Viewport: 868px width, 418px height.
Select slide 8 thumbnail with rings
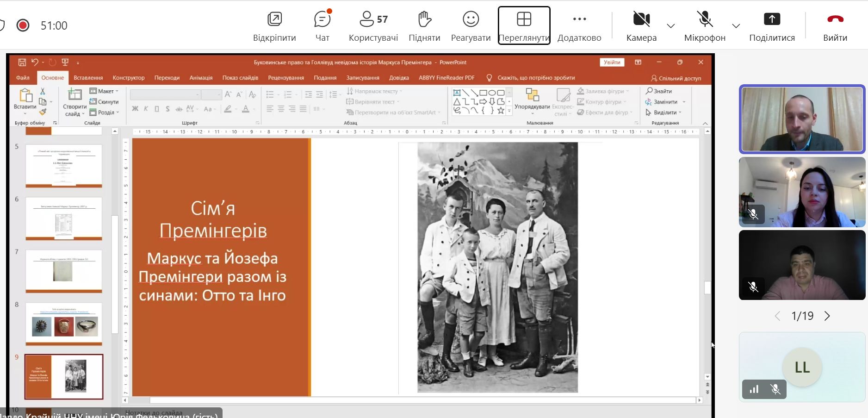click(64, 324)
